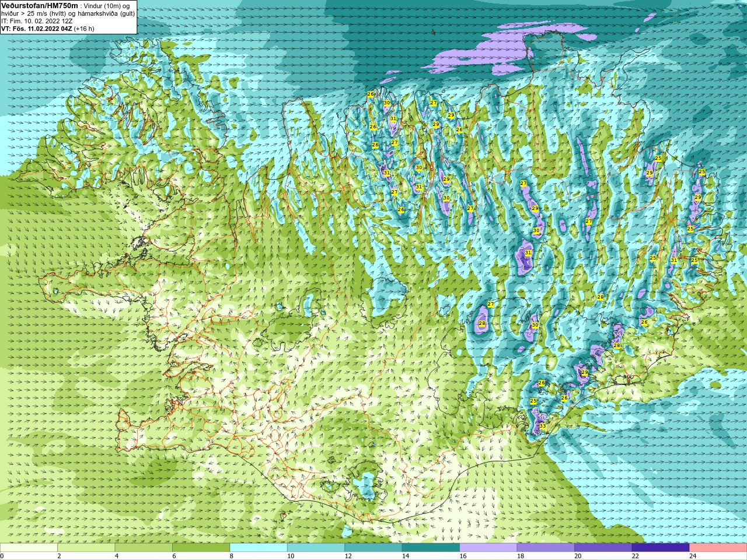
Task: Click the "Veðurstofan/HM750m" title text
Action: click(39, 5)
